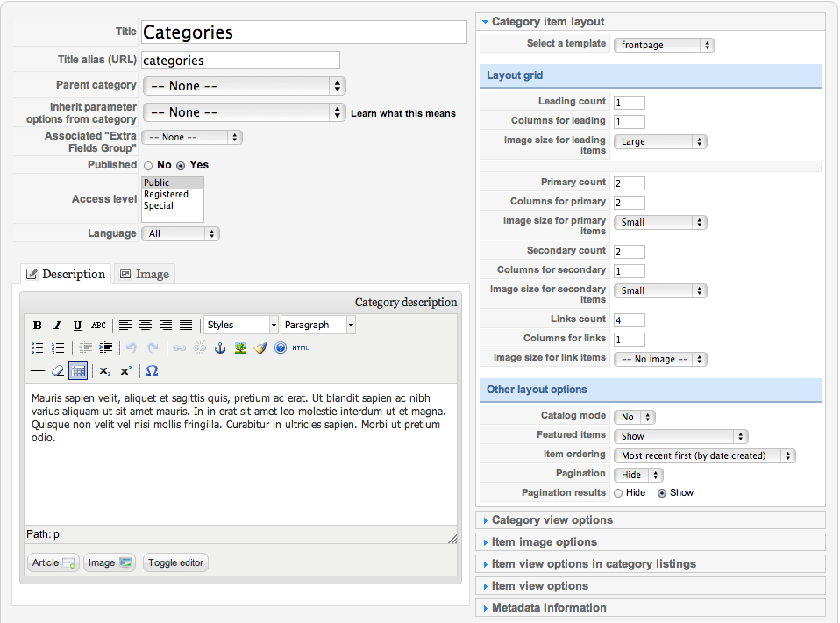Apply strikethrough with the ABC icon
The image size is (840, 623).
pos(98,325)
